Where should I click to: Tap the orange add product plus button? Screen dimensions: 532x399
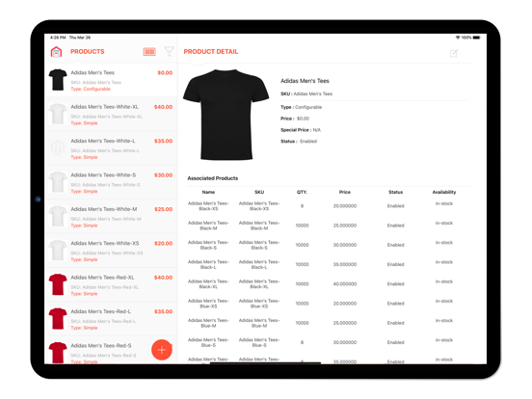(162, 350)
